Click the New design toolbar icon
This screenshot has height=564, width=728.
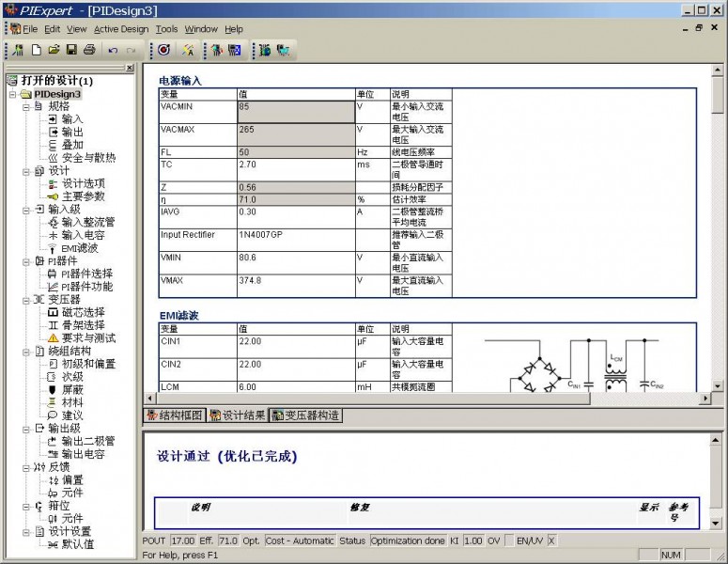(x=37, y=50)
